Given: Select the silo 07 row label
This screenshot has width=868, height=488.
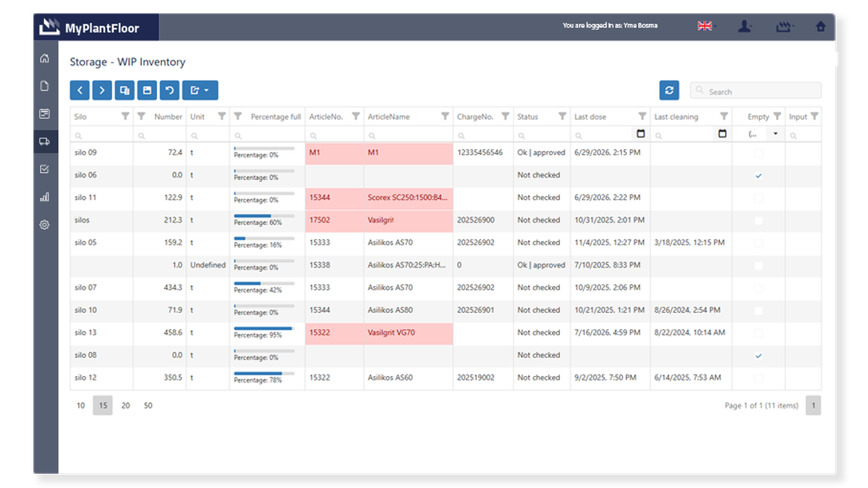Looking at the screenshot, I should click(85, 288).
